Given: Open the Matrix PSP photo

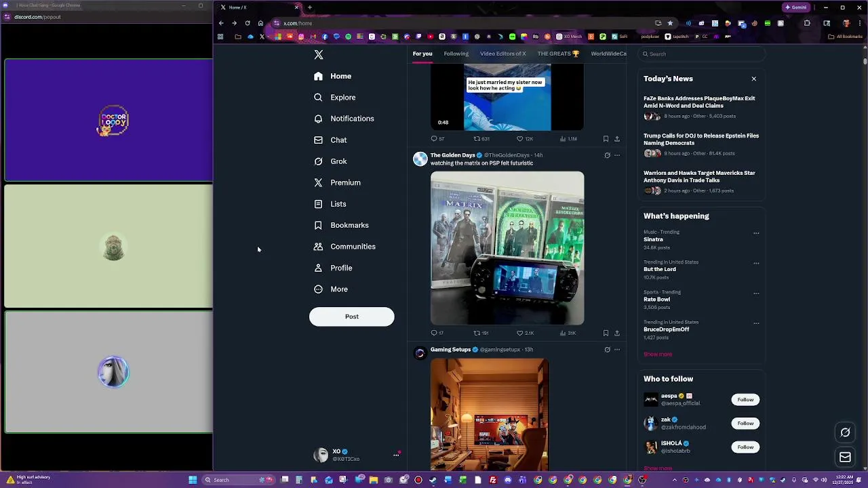Looking at the screenshot, I should (507, 248).
